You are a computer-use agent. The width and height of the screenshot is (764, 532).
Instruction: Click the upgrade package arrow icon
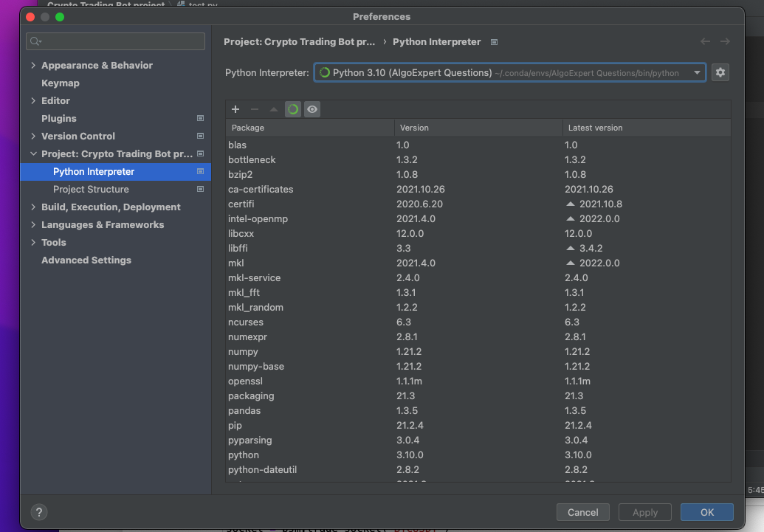tap(274, 109)
